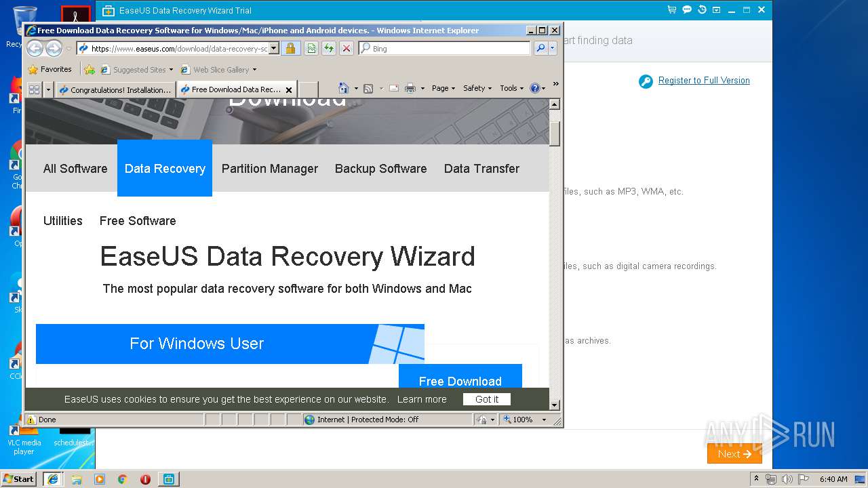The image size is (868, 488).
Task: Dismiss cookie banner with Got it
Action: pyautogui.click(x=487, y=399)
